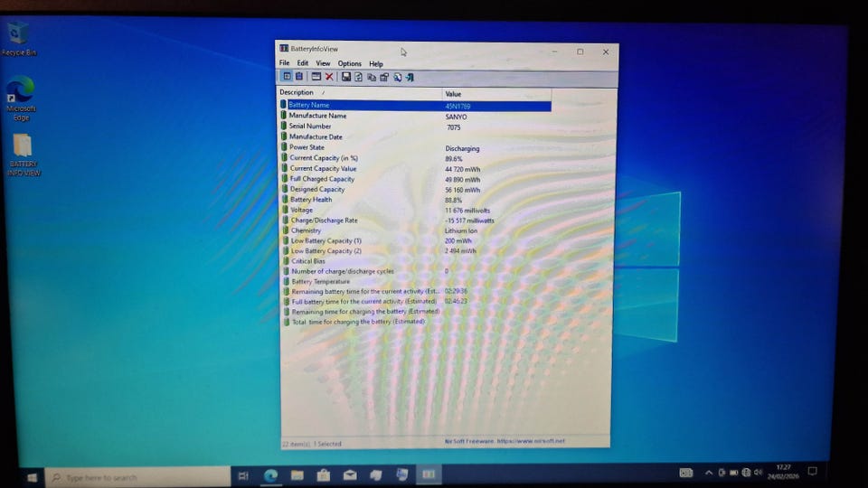This screenshot has width=868, height=488.
Task: Show hidden system tray icons chevron
Action: pos(709,473)
